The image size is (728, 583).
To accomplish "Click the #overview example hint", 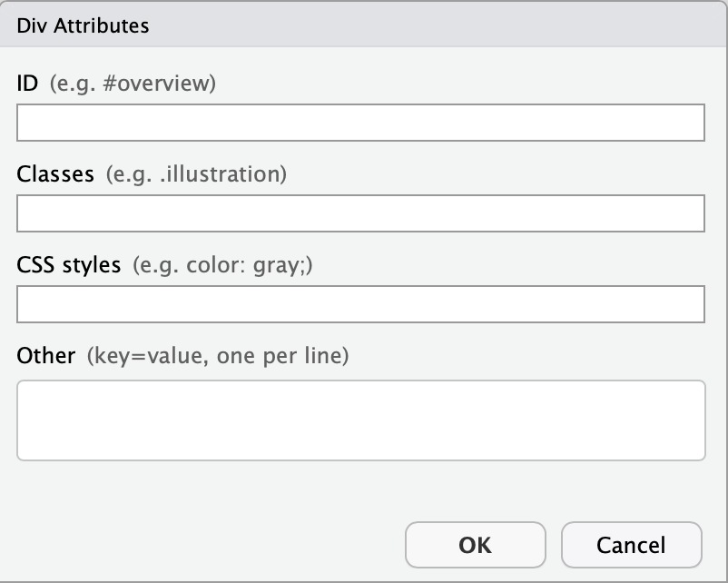I will [133, 84].
